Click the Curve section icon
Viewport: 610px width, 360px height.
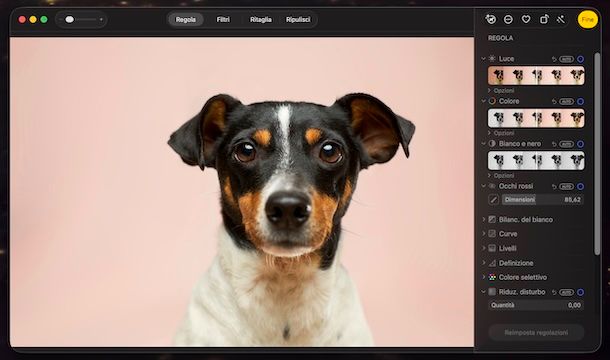click(x=492, y=234)
